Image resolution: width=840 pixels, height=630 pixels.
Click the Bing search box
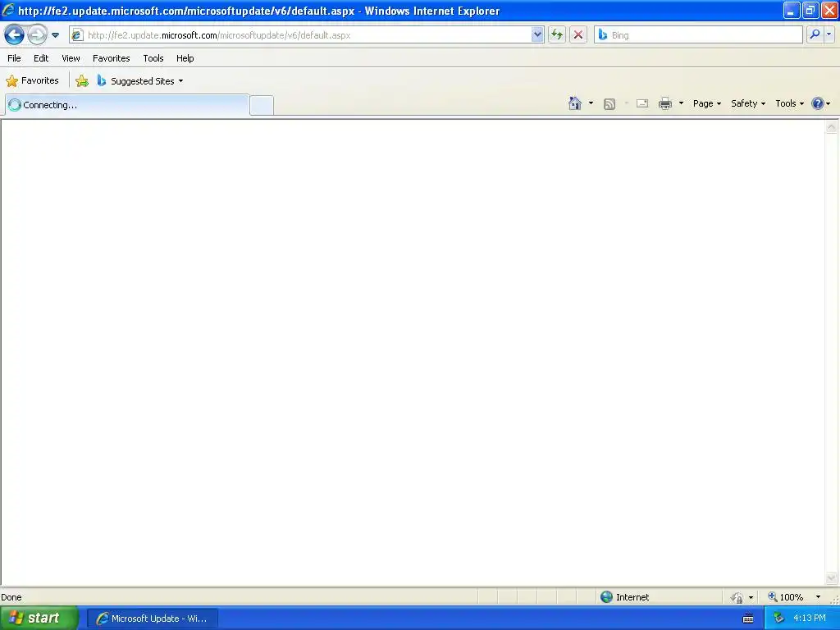point(698,34)
